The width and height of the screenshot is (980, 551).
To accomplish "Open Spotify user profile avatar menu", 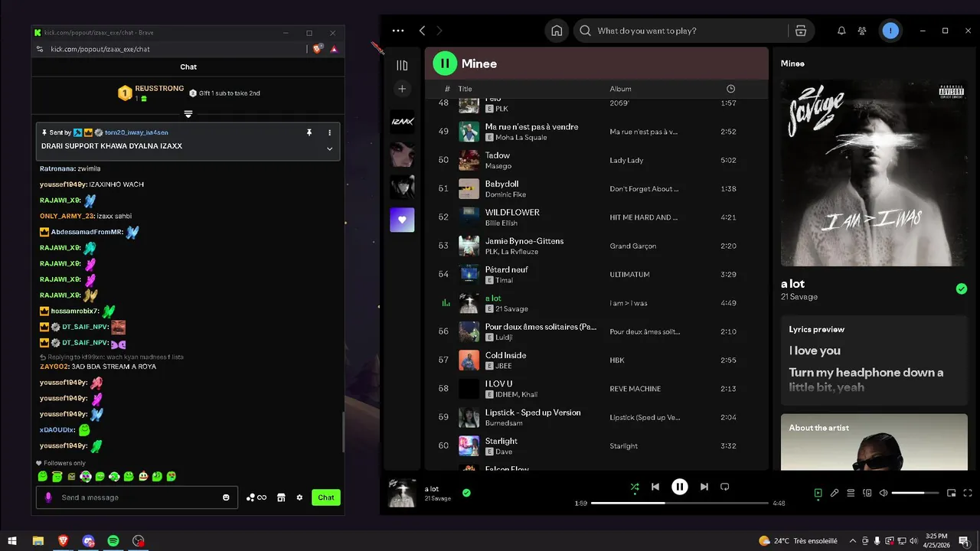I will pos(890,31).
